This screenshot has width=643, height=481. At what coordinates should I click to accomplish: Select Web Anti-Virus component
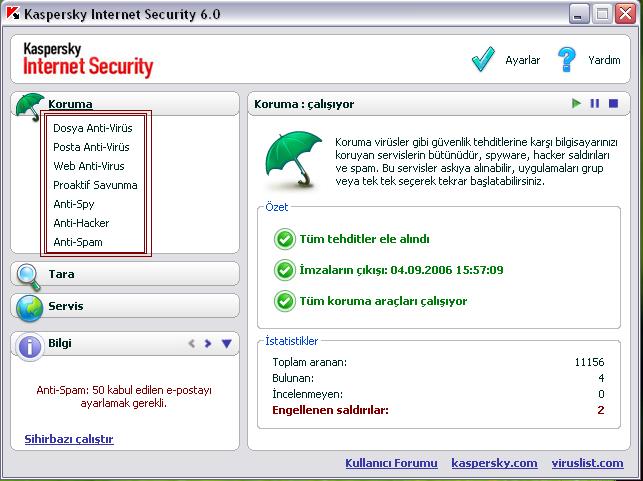tap(89, 166)
